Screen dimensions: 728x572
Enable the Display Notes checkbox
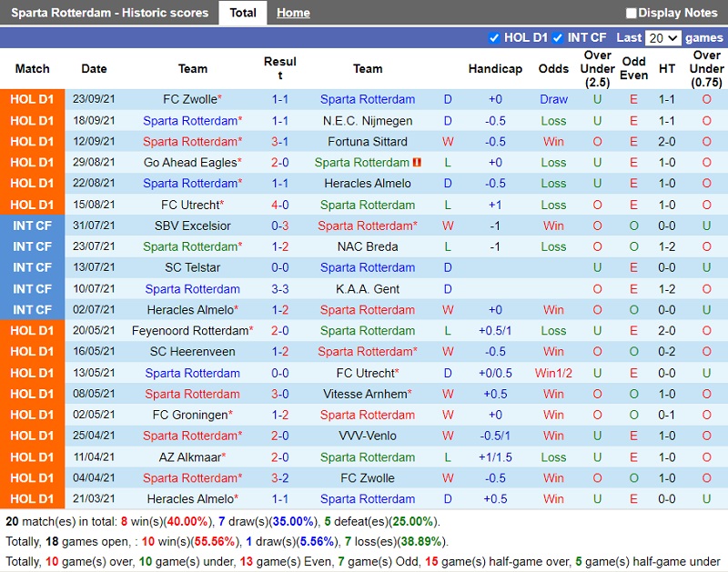tap(631, 13)
